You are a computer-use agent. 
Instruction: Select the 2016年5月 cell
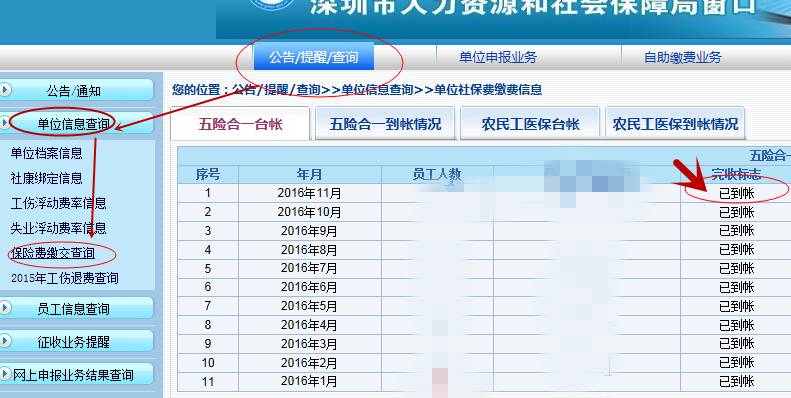point(309,306)
